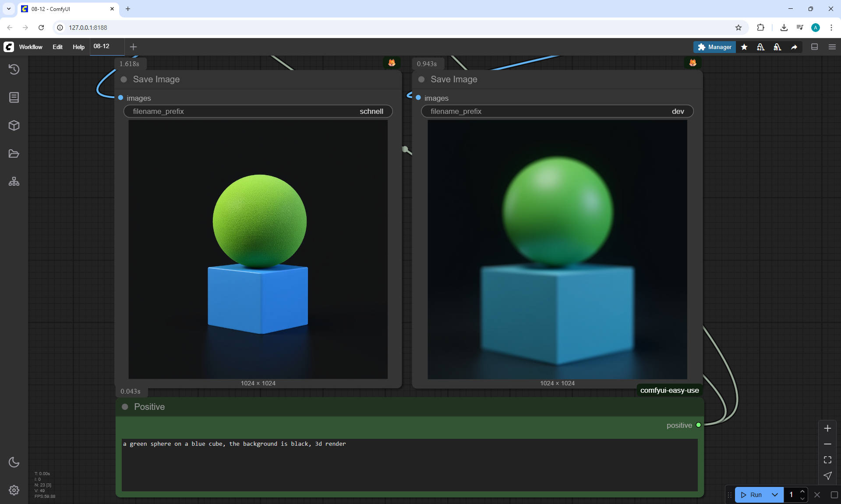Click the fit view icon in canvas controls
Viewport: 841px width, 504px height.
tap(827, 460)
